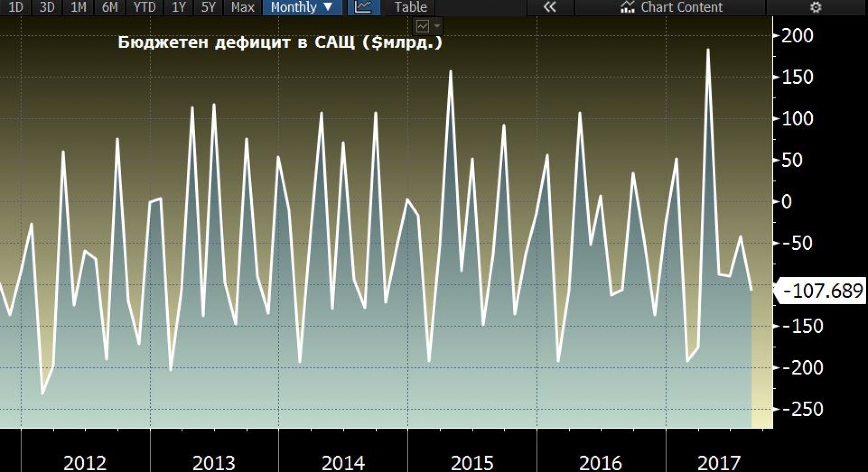The height and width of the screenshot is (472, 868).
Task: Click the small chart-type icon above the title
Action: click(x=423, y=26)
